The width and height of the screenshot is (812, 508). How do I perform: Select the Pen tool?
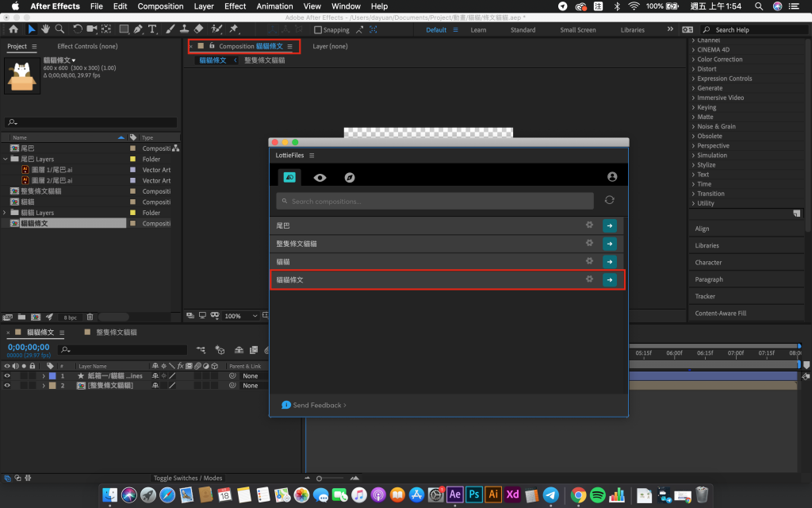(x=138, y=29)
